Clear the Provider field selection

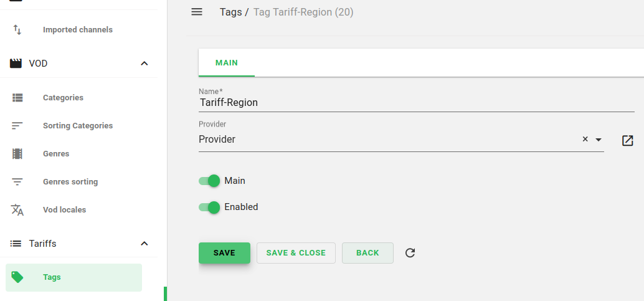pyautogui.click(x=585, y=140)
